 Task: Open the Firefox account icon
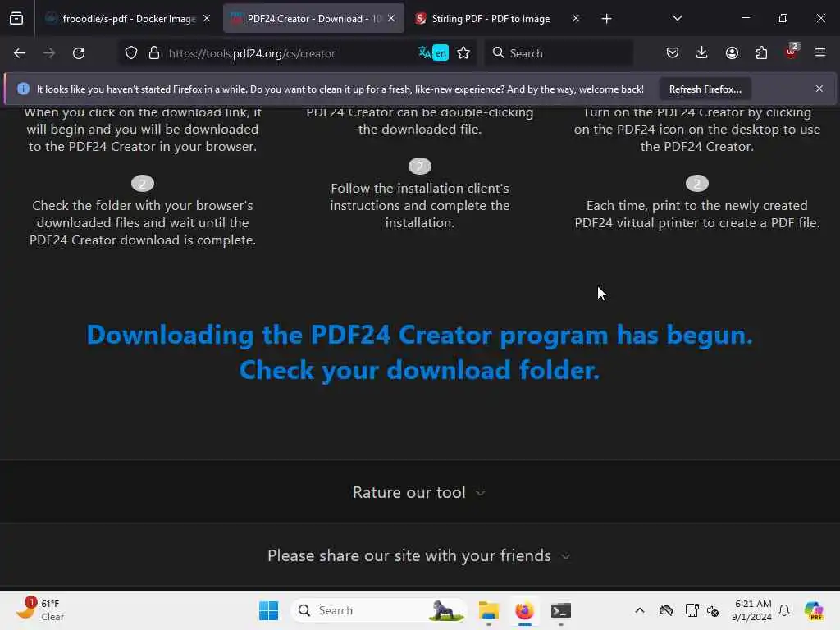732,53
